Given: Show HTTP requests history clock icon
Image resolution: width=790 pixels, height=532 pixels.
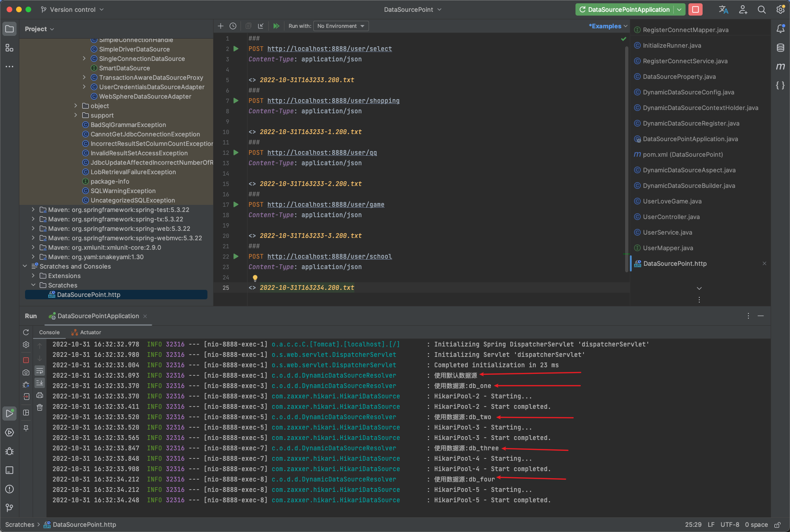Looking at the screenshot, I should coord(233,26).
